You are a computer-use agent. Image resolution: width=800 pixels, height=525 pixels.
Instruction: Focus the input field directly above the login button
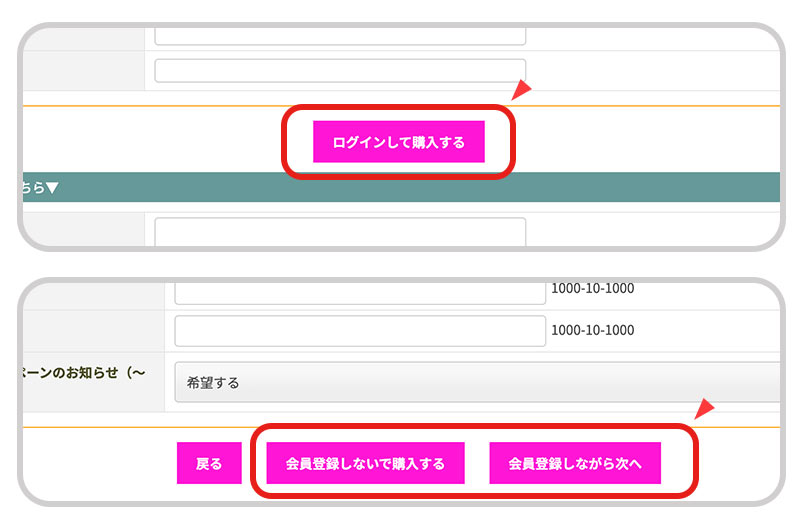click(x=340, y=71)
